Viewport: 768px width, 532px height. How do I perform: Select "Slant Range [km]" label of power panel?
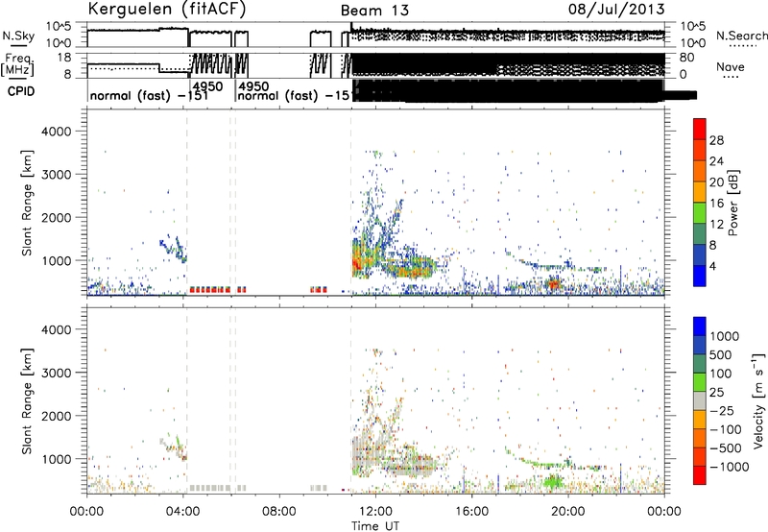point(27,203)
